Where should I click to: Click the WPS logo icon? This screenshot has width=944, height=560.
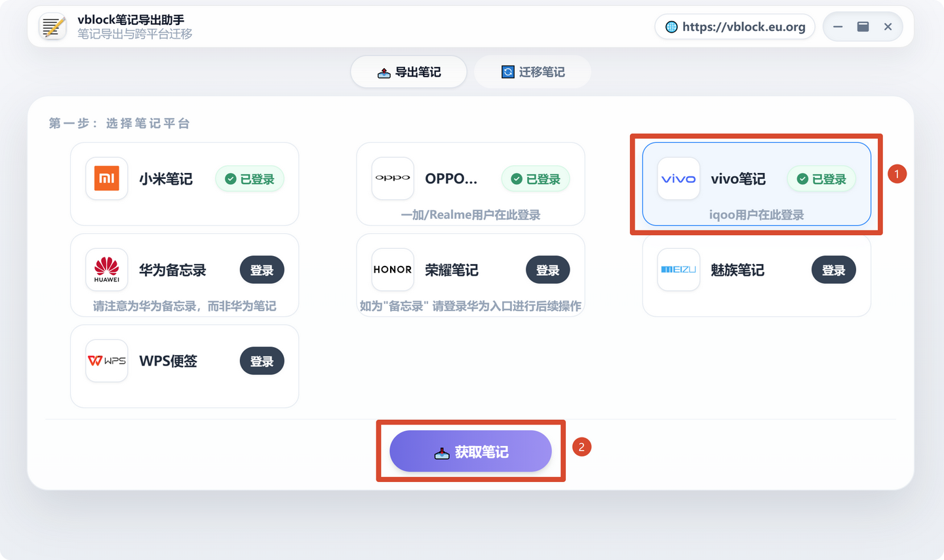pyautogui.click(x=107, y=360)
